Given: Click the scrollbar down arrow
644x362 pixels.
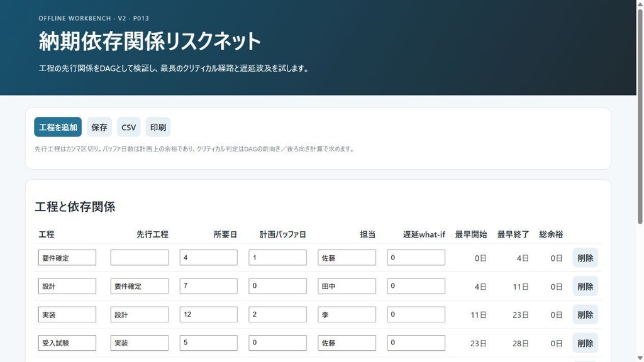Looking at the screenshot, I should (640, 358).
